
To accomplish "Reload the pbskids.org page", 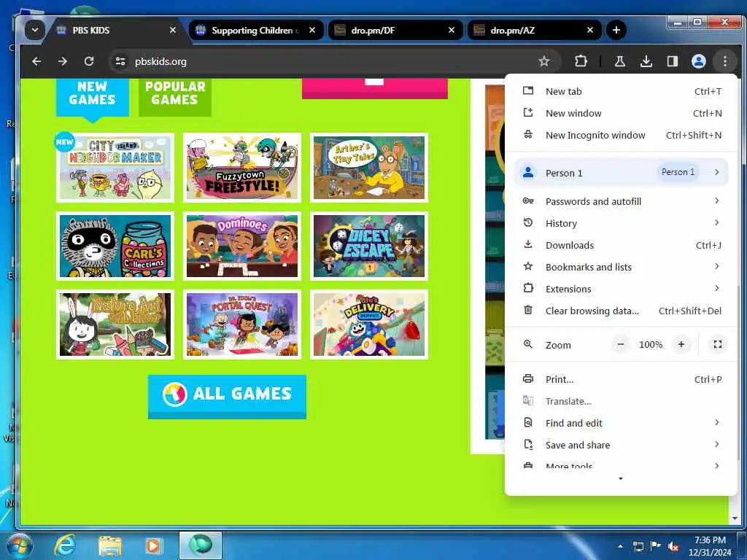I will click(x=89, y=61).
